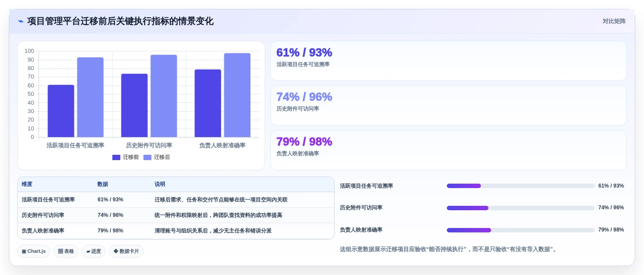Click the 79% / 98% progress value
The width and height of the screenshot is (644, 275).
[611, 230]
